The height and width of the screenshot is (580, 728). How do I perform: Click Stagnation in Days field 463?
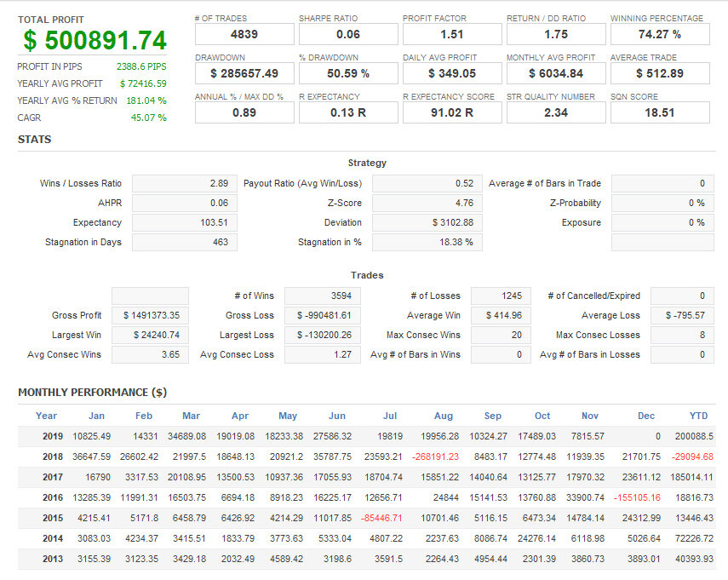click(185, 242)
